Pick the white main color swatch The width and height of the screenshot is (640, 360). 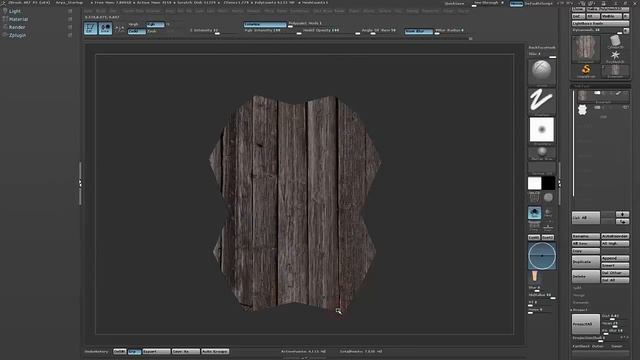coord(534,183)
